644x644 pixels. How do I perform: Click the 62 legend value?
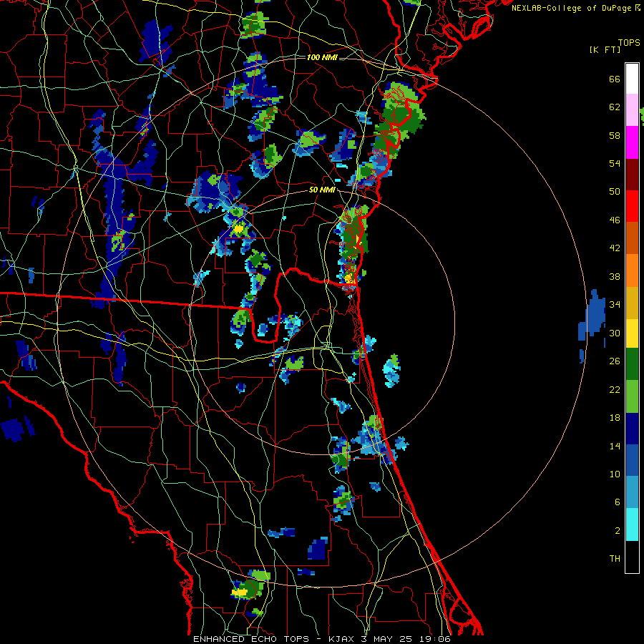[x=615, y=107]
